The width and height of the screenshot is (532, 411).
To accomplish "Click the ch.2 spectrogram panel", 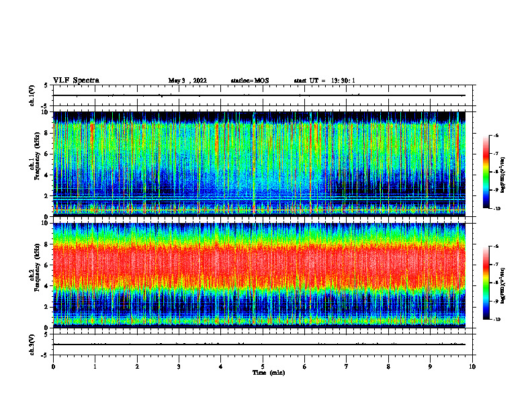I will tap(259, 275).
